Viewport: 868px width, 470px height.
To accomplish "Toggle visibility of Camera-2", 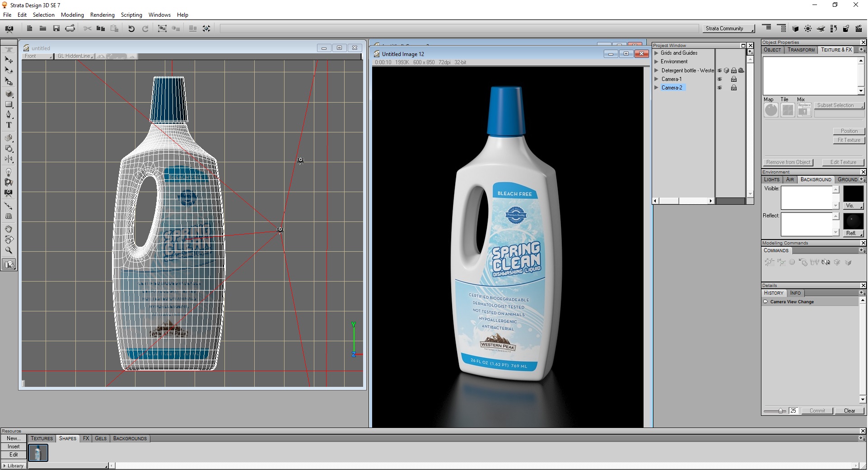I will click(720, 87).
